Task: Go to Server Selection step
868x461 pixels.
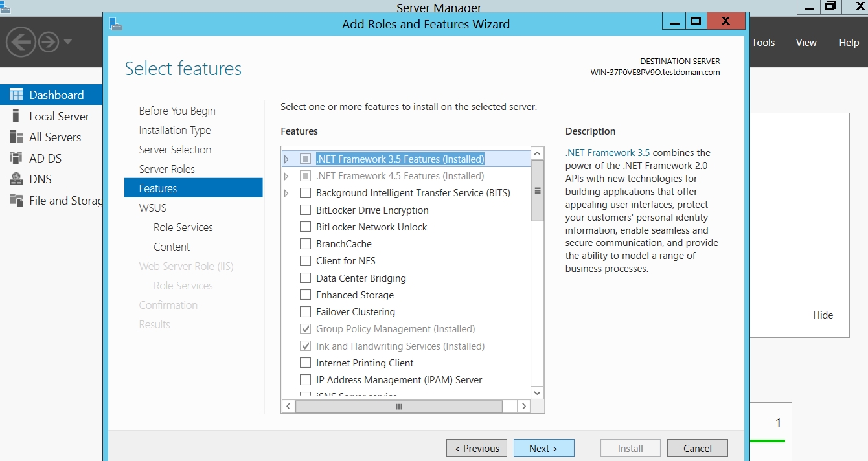Action: 175,150
